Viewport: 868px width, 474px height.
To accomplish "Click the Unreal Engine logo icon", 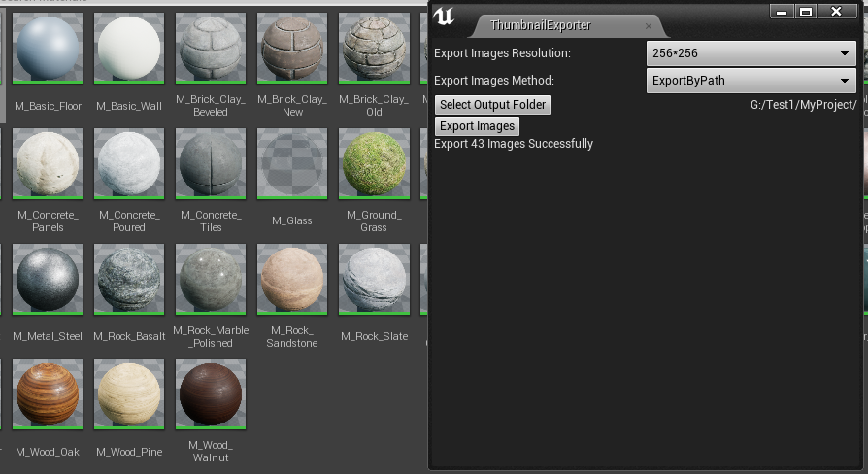I will point(444,17).
